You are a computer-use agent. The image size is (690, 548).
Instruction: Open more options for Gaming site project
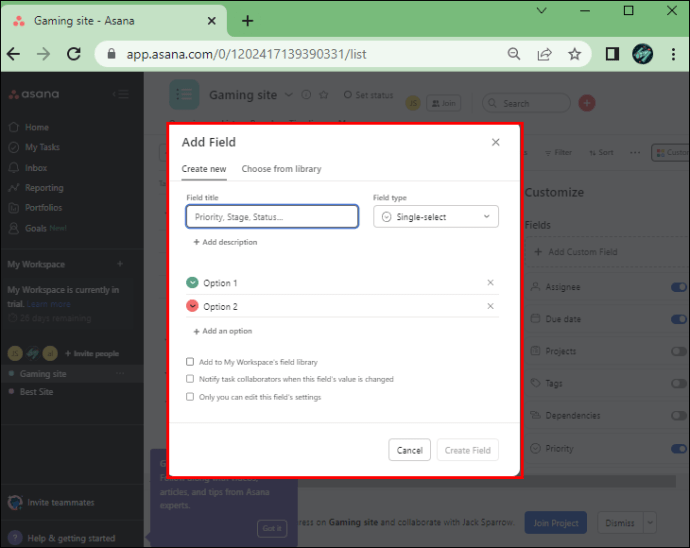[120, 373]
